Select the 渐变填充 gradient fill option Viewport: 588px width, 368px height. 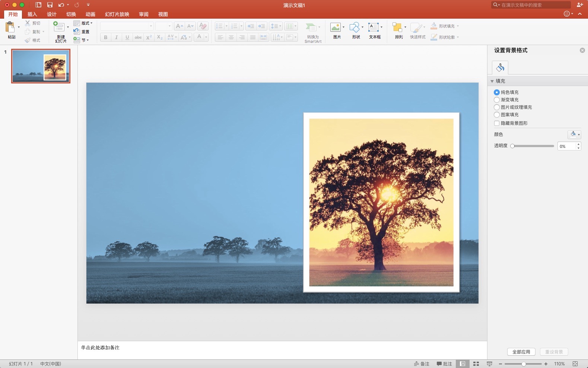(497, 100)
